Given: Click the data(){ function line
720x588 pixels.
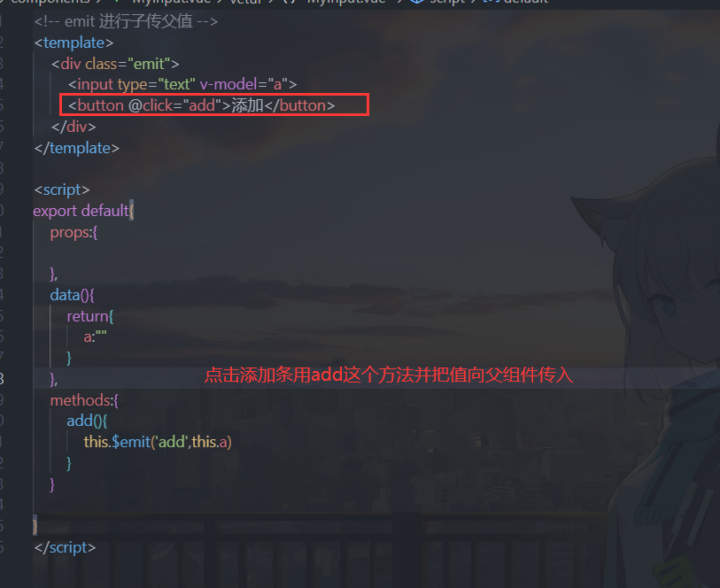Looking at the screenshot, I should (x=72, y=295).
